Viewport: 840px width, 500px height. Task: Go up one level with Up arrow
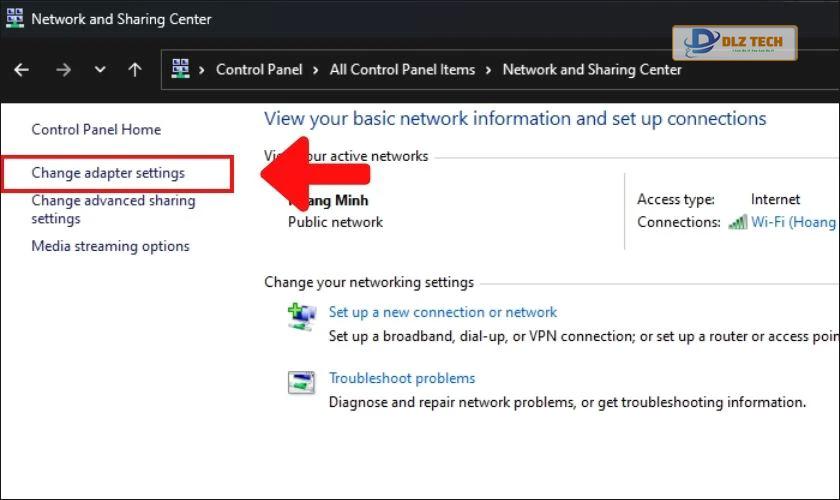click(135, 70)
